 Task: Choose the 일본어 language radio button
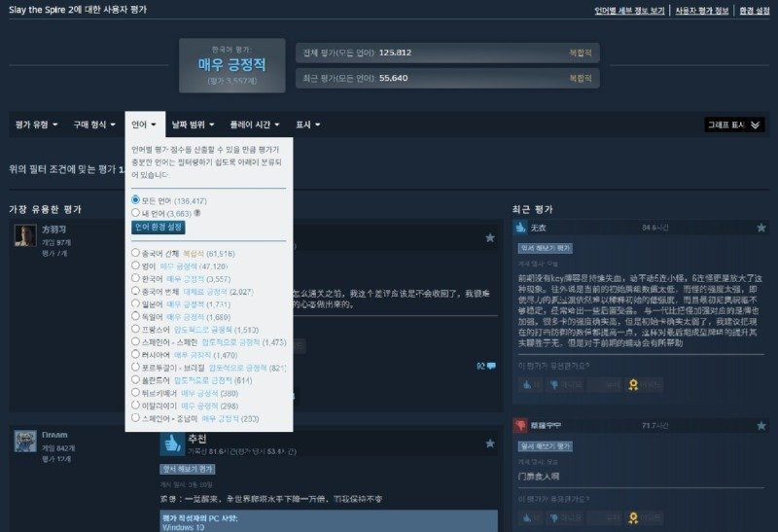tap(136, 304)
